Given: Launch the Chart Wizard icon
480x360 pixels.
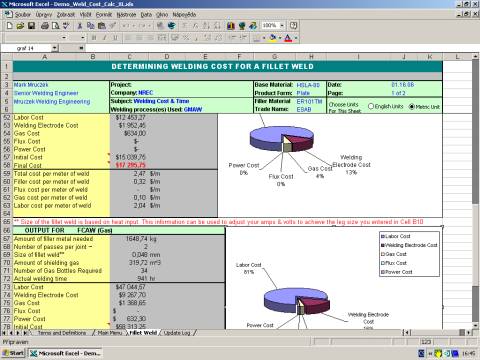Looking at the screenshot, I should tap(231, 26).
